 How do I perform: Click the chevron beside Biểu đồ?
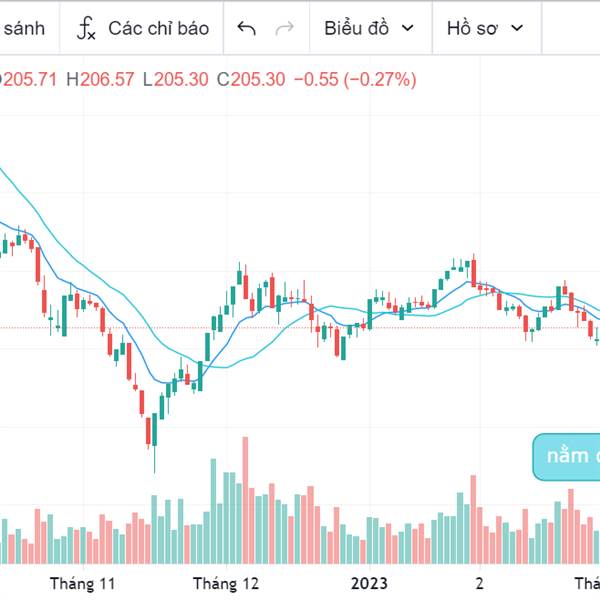point(406,28)
